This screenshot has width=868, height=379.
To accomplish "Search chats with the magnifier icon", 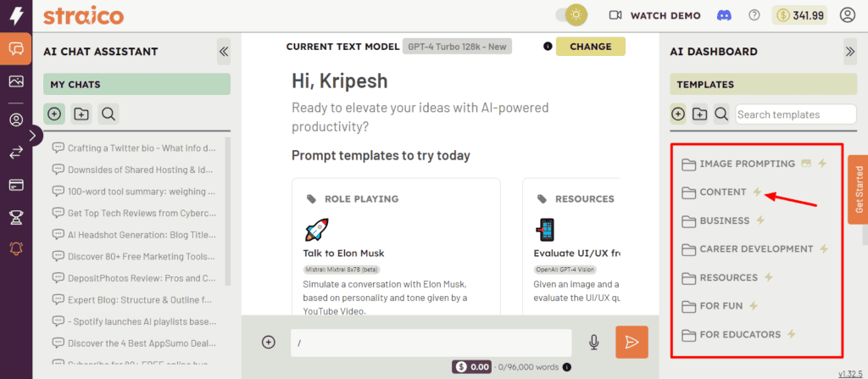I will [108, 114].
